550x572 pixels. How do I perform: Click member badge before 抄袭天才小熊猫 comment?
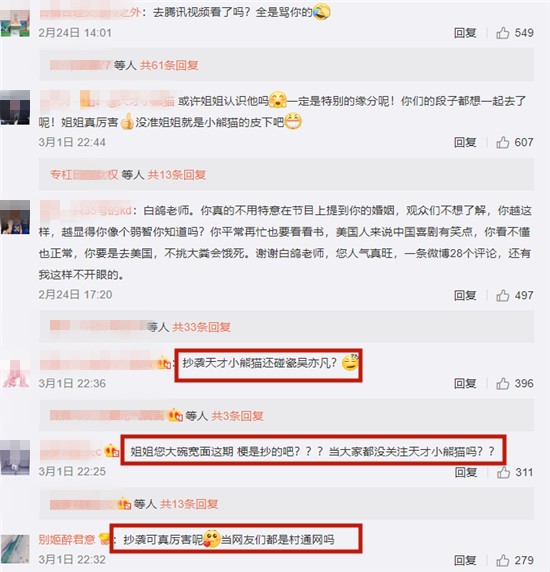pyautogui.click(x=164, y=363)
